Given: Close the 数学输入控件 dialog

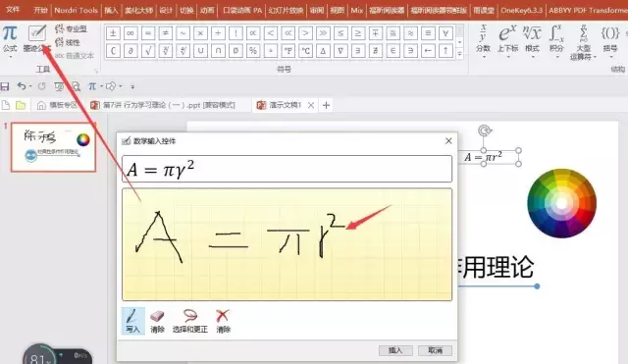Looking at the screenshot, I should coord(448,140).
